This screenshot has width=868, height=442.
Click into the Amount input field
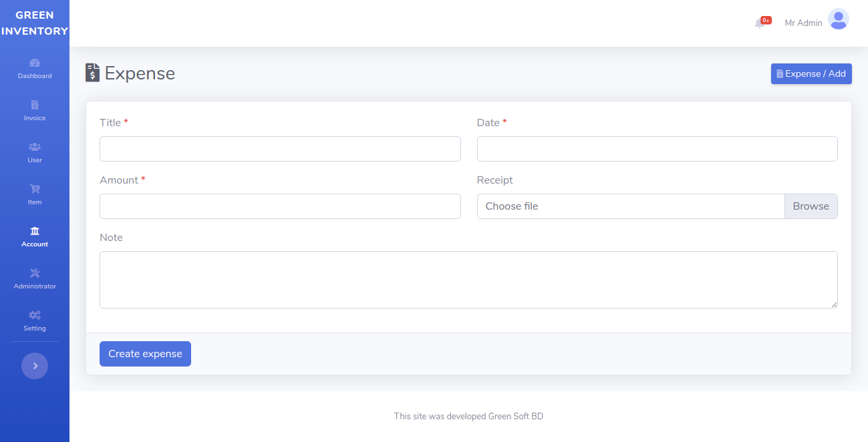[x=280, y=206]
